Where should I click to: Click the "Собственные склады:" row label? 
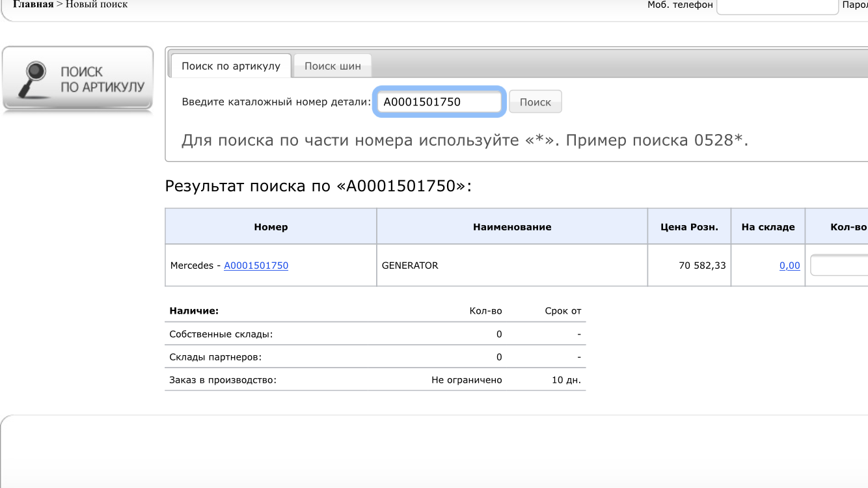tap(221, 334)
